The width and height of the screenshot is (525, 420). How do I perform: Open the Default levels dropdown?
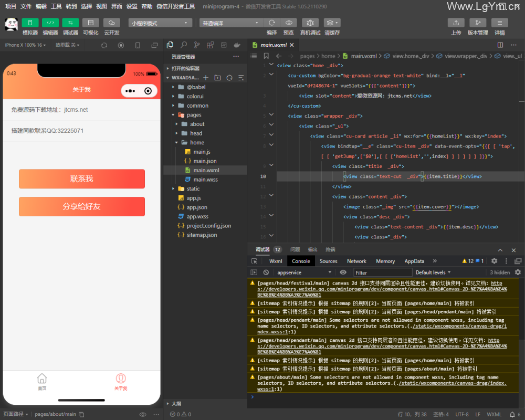(x=433, y=272)
